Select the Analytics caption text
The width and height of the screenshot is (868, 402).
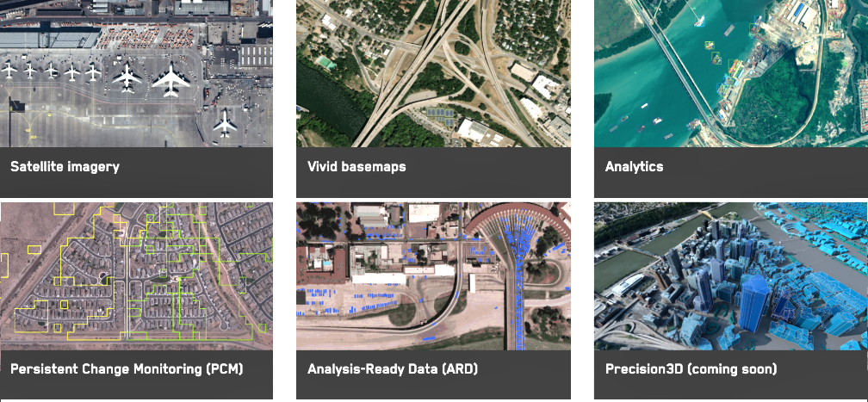634,167
